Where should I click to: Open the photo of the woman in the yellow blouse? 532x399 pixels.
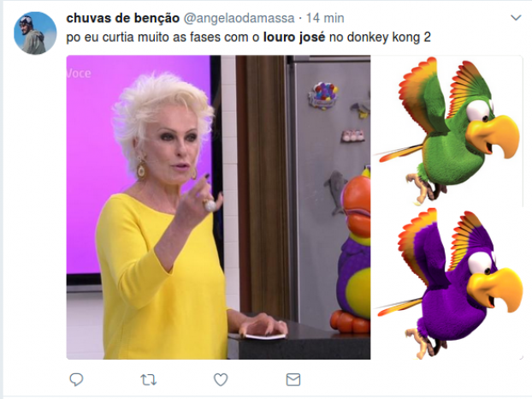(218, 207)
